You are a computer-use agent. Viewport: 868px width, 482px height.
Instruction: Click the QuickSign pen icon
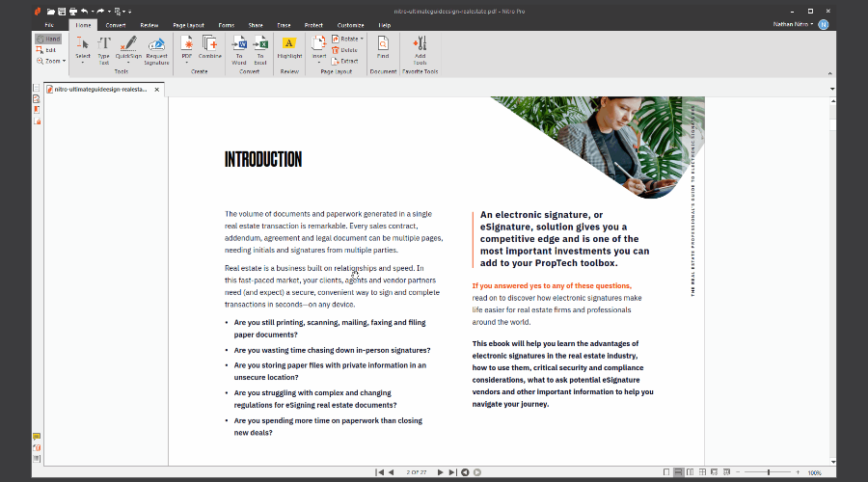(128, 43)
